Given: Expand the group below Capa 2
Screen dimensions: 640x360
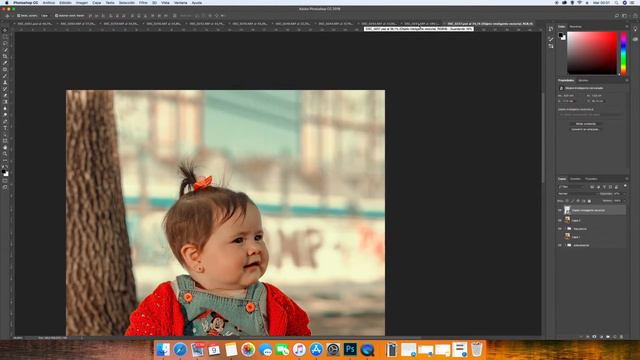Looking at the screenshot, I should 565,229.
